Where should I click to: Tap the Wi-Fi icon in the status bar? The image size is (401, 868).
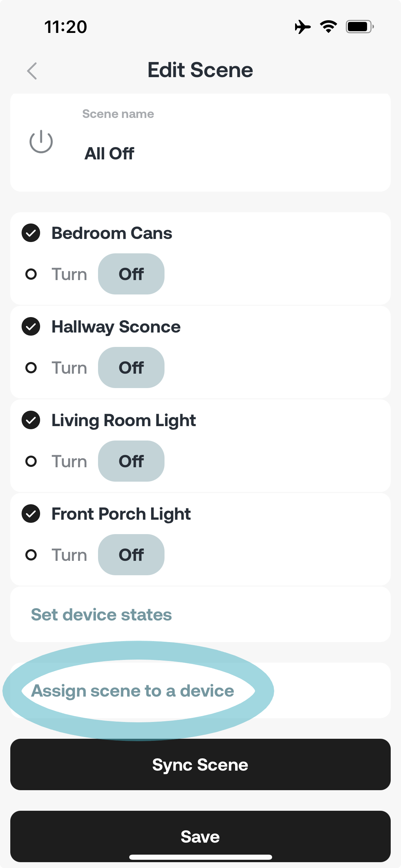point(328,27)
